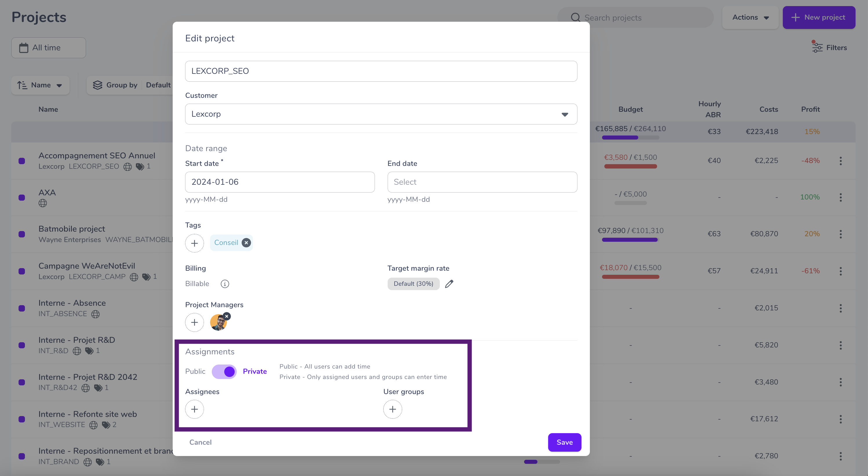Image resolution: width=868 pixels, height=476 pixels.
Task: Click globe icon next to INT_WEBSITE
Action: (93, 425)
